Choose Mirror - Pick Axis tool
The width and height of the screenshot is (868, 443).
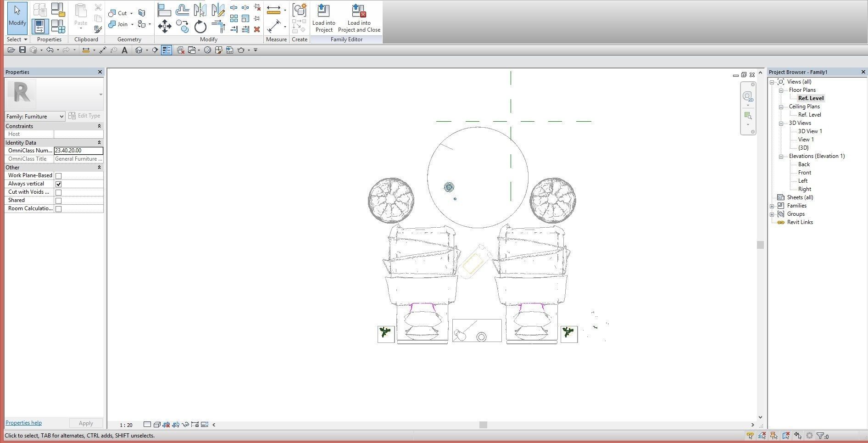(200, 10)
